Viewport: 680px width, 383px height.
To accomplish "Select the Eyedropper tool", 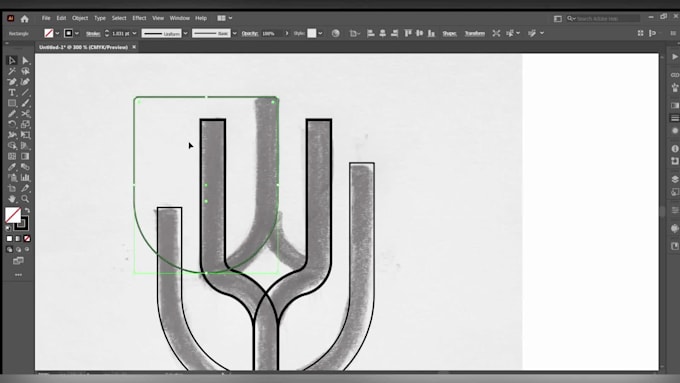I will (12, 167).
